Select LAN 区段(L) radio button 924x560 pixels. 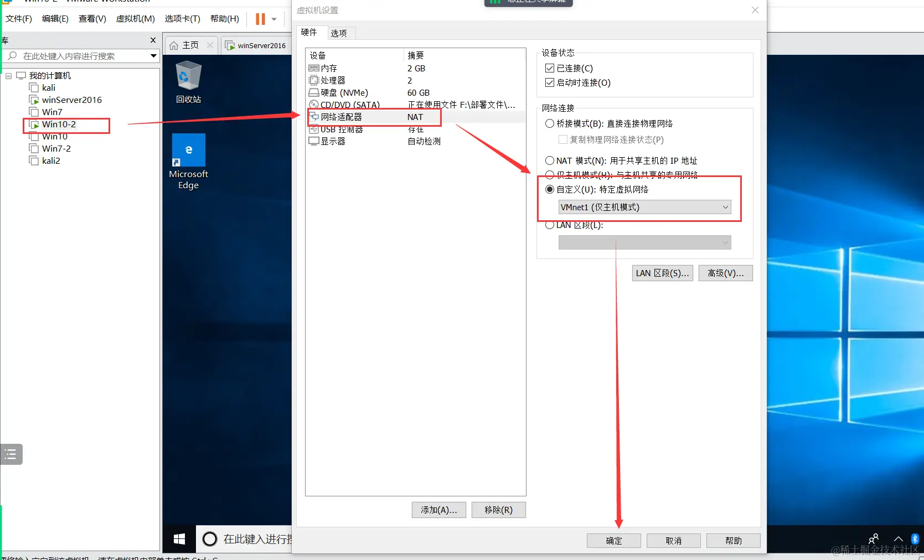[550, 225]
